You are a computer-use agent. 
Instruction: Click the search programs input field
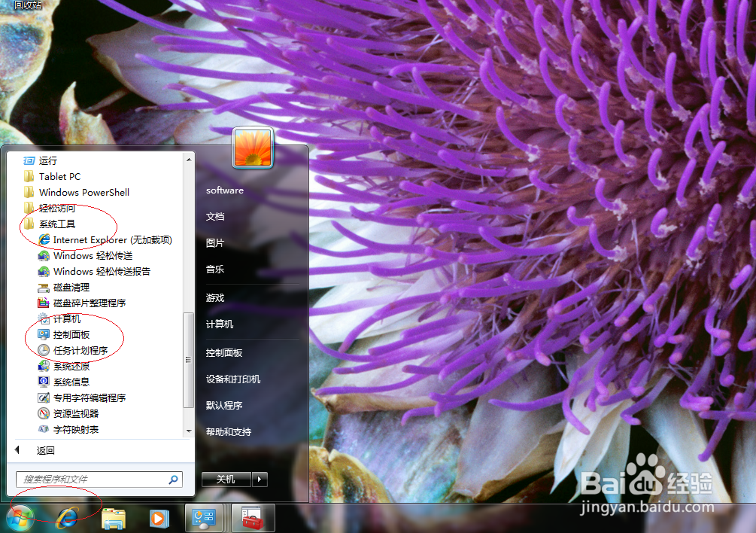pos(90,479)
